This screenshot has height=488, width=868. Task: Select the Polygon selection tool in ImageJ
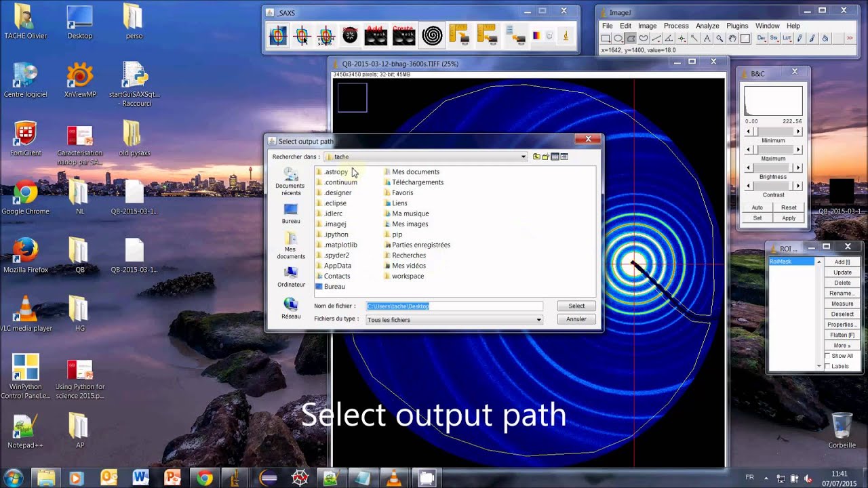[631, 38]
